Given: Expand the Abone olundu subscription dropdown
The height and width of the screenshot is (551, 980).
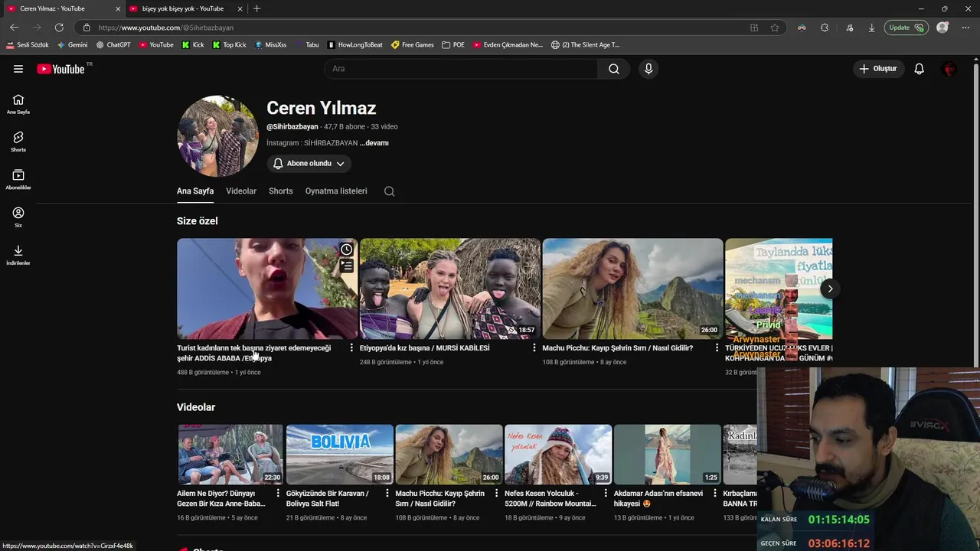Looking at the screenshot, I should (309, 164).
